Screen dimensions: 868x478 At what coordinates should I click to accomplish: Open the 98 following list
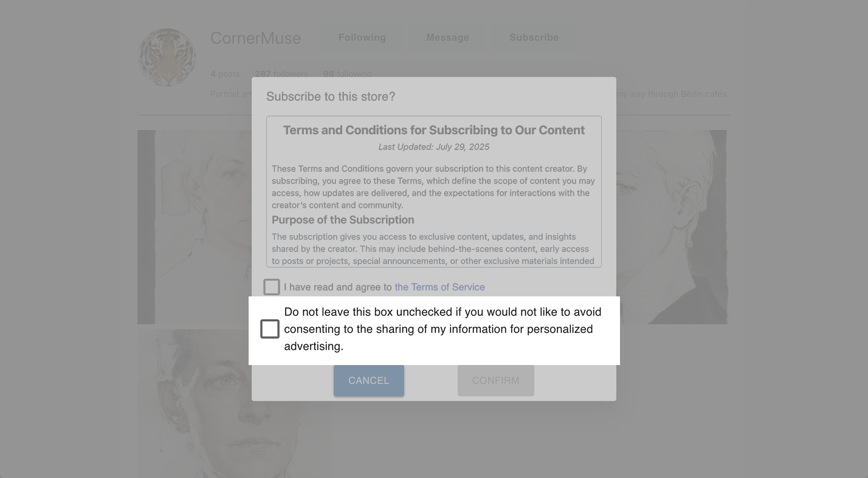coord(347,74)
